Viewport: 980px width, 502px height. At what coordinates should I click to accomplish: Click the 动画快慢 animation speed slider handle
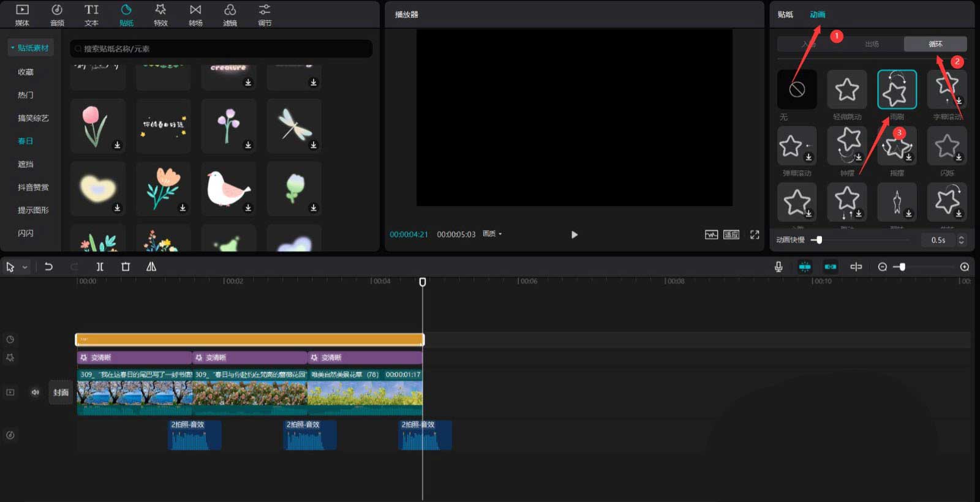pyautogui.click(x=819, y=240)
